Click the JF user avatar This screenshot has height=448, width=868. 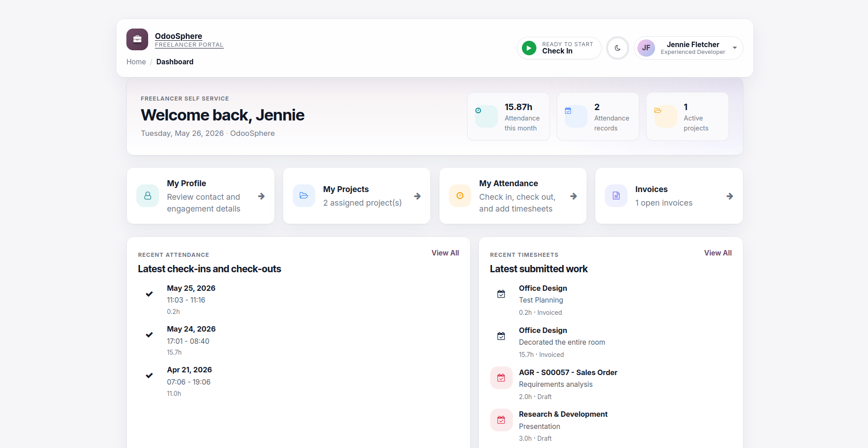646,48
